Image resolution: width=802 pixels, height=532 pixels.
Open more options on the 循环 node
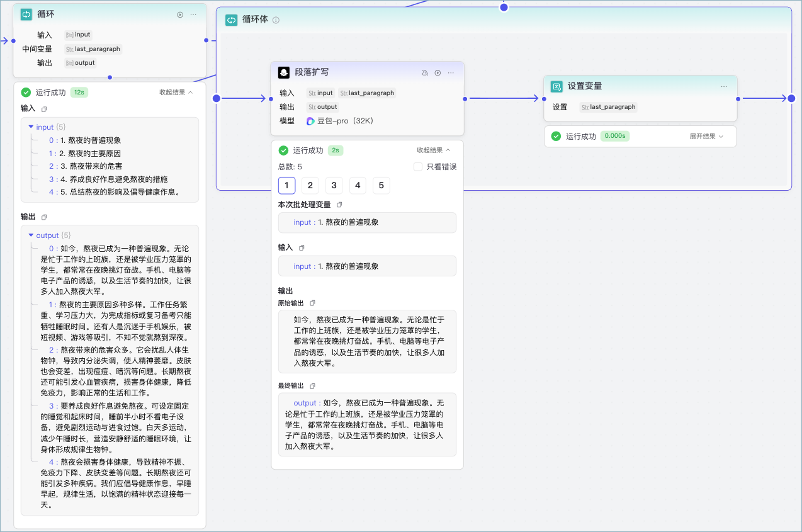pos(193,14)
